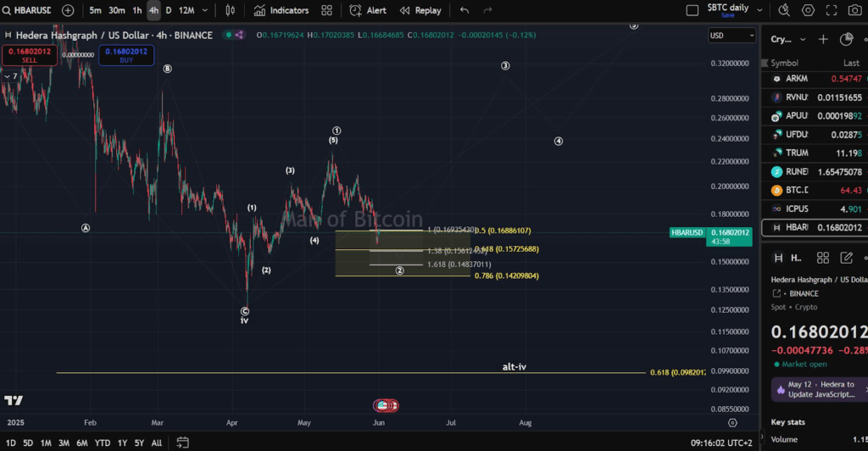The width and height of the screenshot is (868, 451).
Task: Select the 12M timeframe
Action: (186, 10)
